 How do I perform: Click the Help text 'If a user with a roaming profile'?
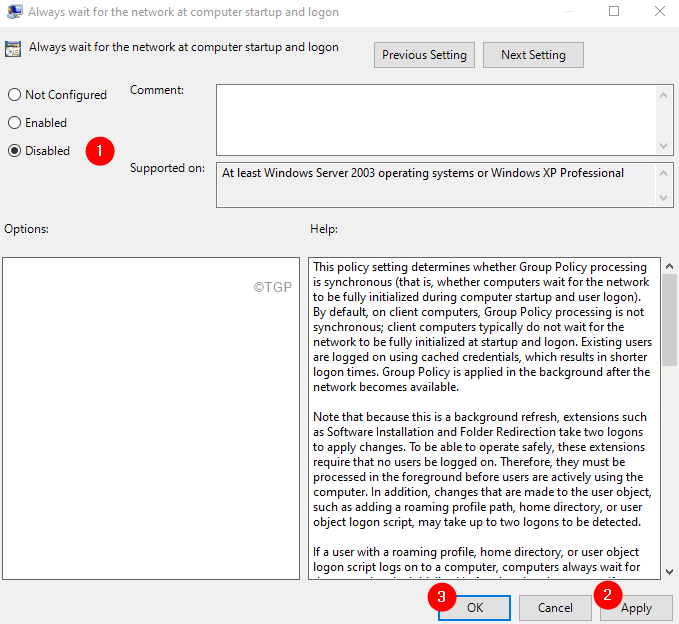tap(394, 552)
